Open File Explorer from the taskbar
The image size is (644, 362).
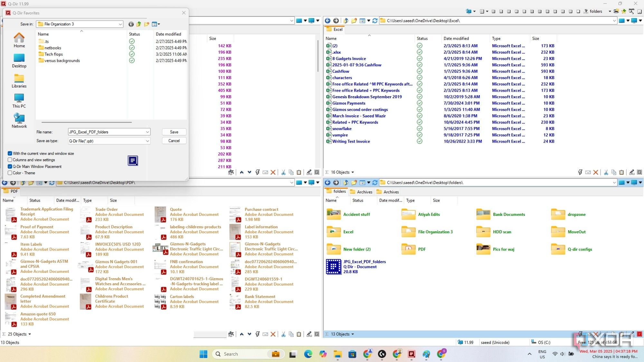pyautogui.click(x=337, y=354)
